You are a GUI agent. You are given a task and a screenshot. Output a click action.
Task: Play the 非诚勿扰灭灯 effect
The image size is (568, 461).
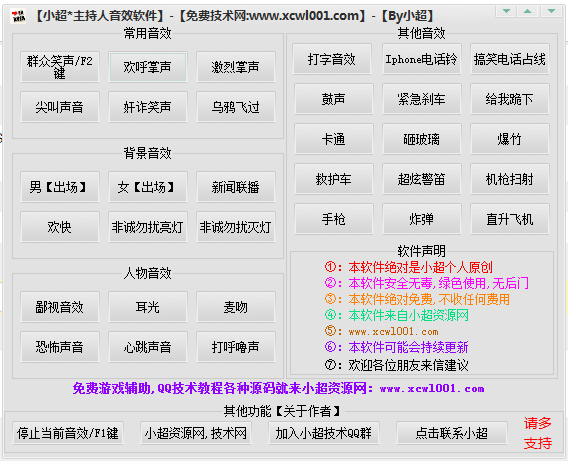(236, 227)
